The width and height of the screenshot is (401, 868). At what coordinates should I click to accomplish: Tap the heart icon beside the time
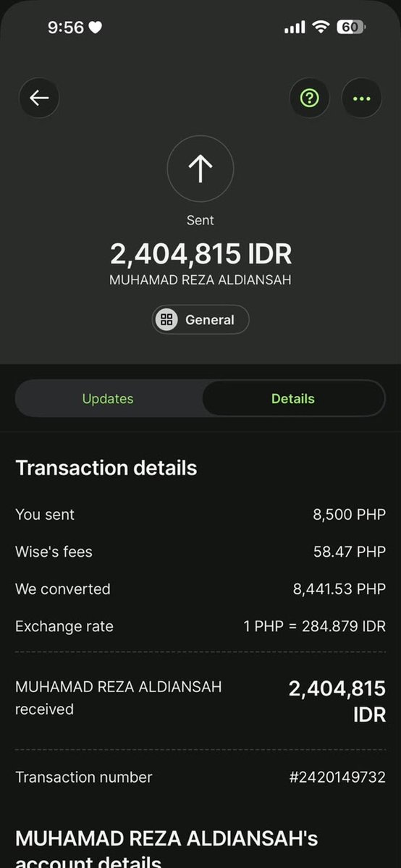click(x=96, y=27)
